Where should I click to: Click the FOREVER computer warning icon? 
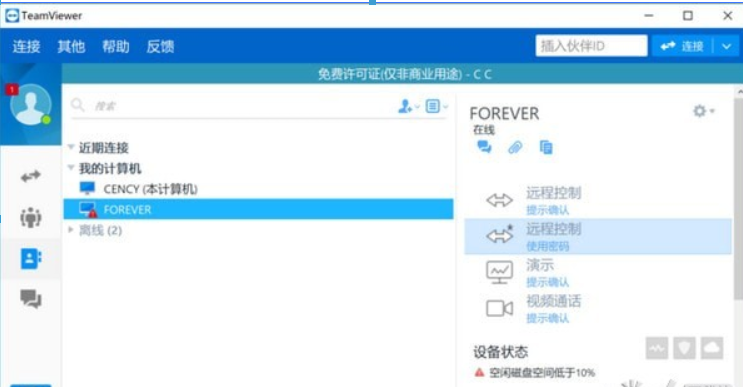(93, 213)
